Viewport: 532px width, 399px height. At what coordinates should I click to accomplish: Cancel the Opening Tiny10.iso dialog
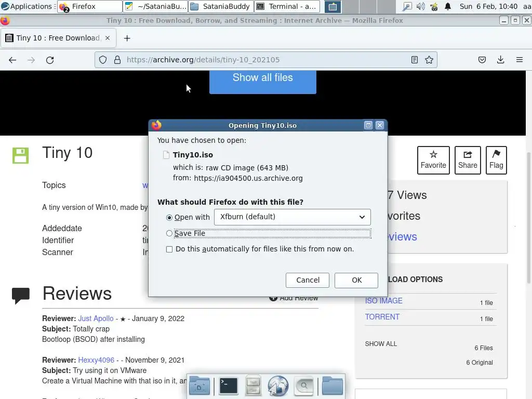point(308,280)
